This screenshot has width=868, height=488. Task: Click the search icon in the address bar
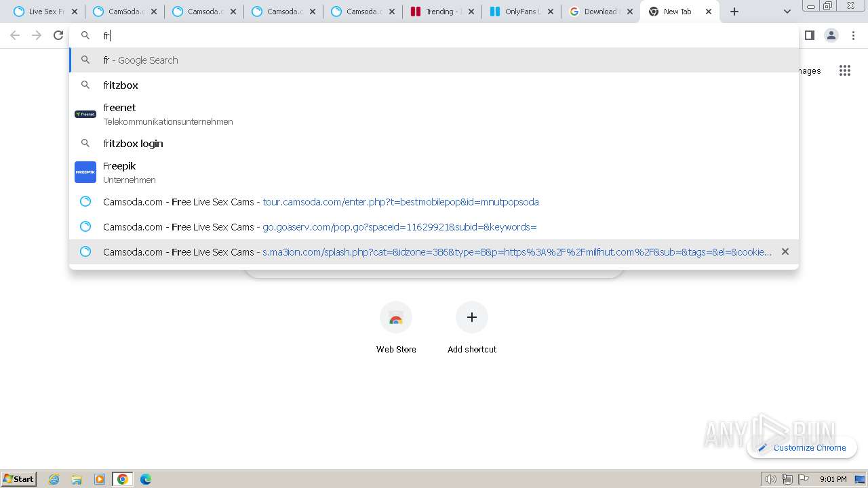(85, 35)
